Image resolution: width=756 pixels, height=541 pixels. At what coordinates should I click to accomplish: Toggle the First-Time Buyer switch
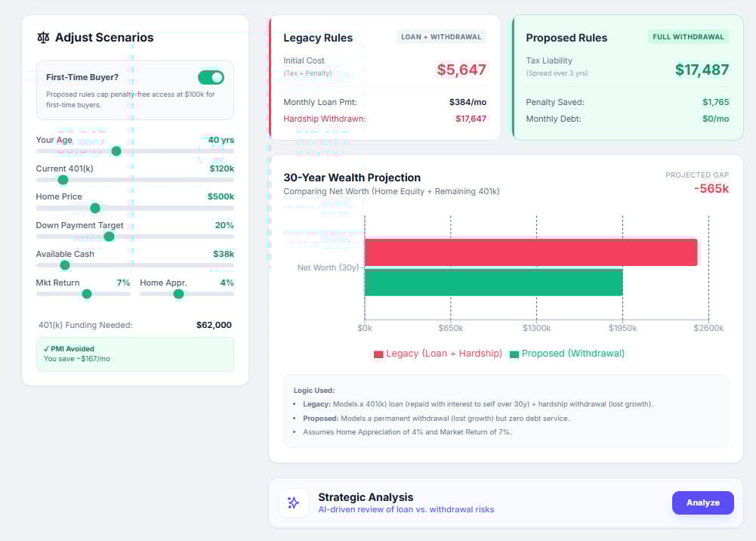click(211, 77)
